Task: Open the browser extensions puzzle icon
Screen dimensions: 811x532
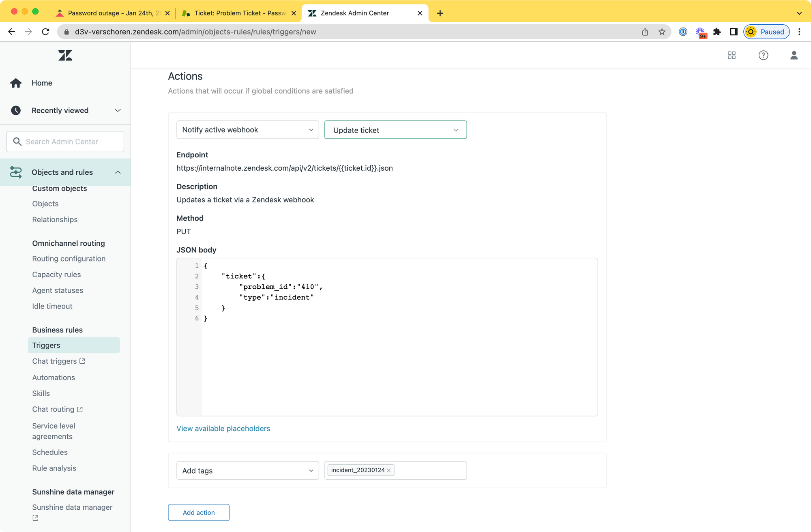Action: coord(717,32)
